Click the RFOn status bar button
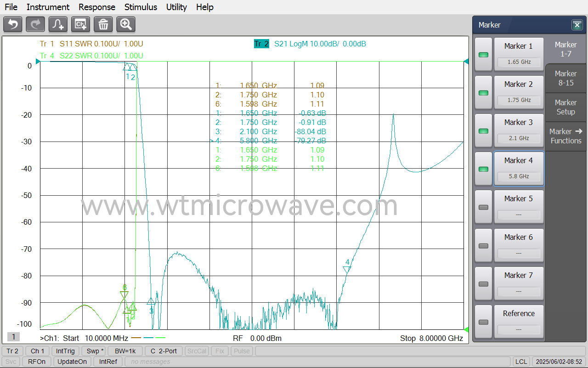 click(37, 362)
